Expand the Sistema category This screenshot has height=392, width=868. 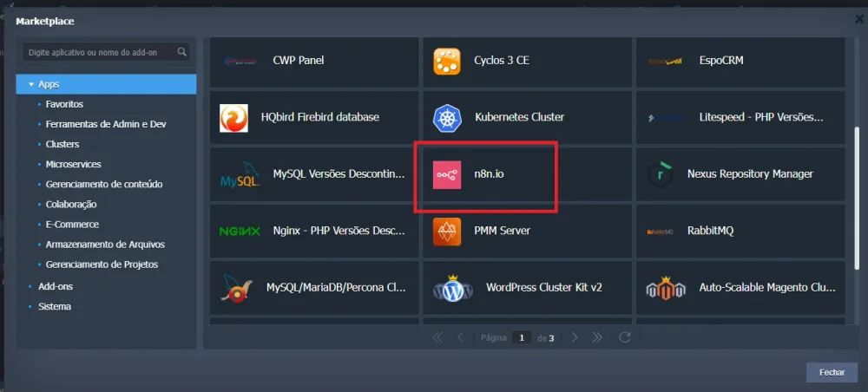point(30,307)
